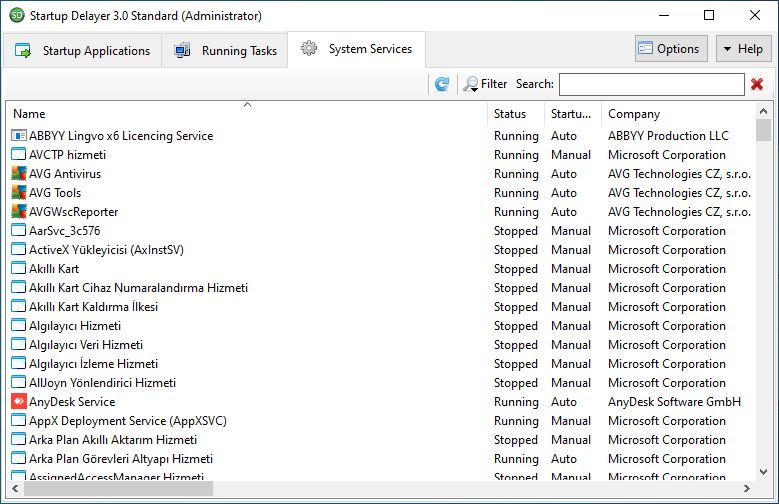This screenshot has width=779, height=504.
Task: Sort by the Status column header
Action: point(516,114)
